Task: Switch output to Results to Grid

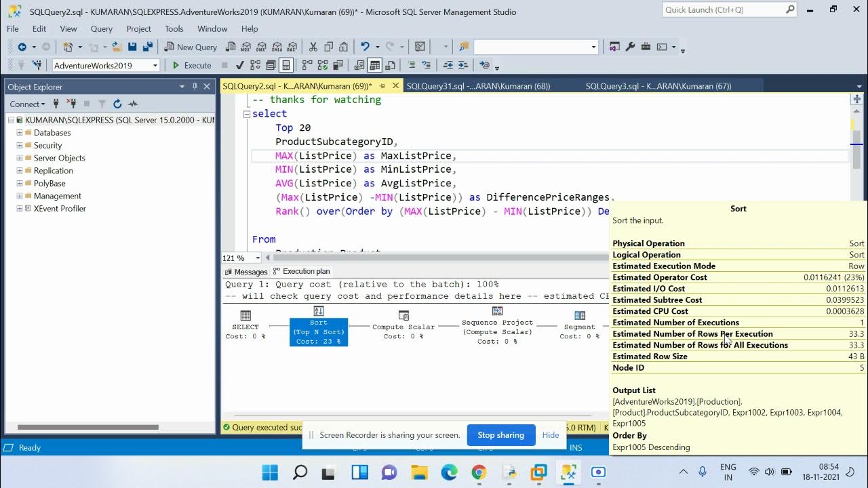Action: pos(374,65)
